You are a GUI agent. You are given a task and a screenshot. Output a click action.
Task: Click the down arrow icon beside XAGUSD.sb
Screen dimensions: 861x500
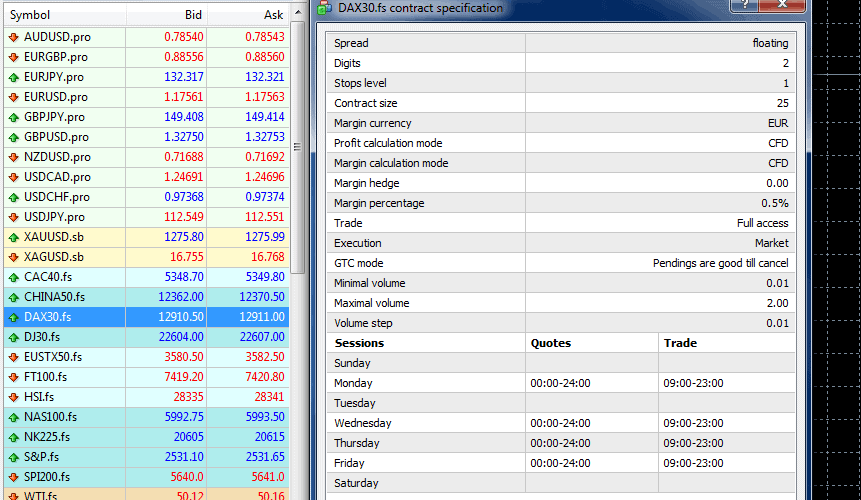click(14, 257)
